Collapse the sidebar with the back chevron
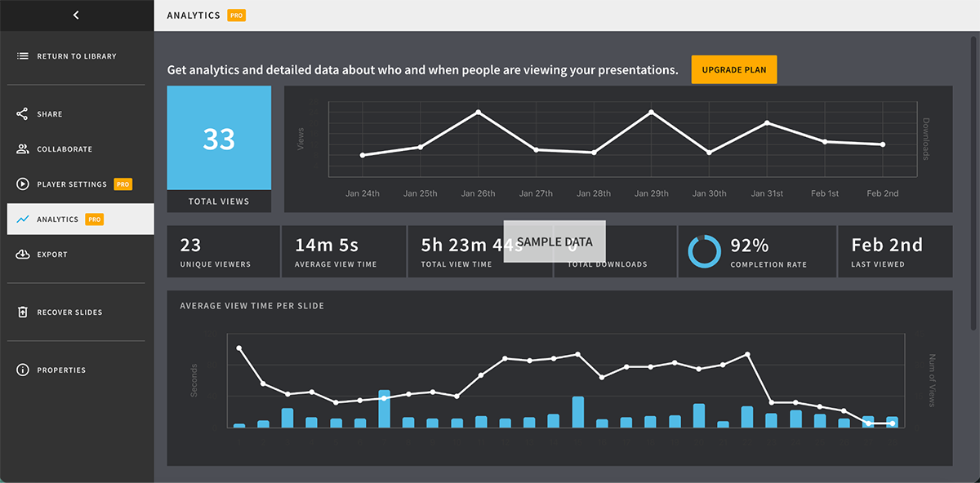The width and height of the screenshot is (980, 483). 76,15
